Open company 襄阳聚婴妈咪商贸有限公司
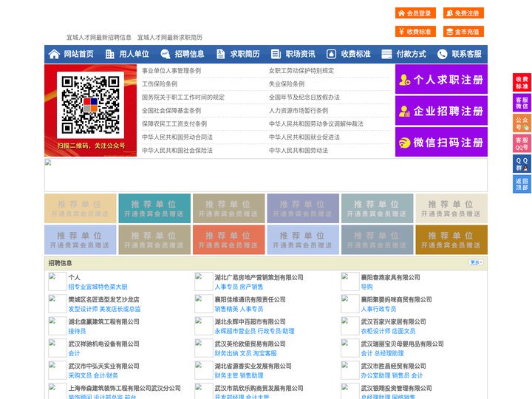 [396, 299]
